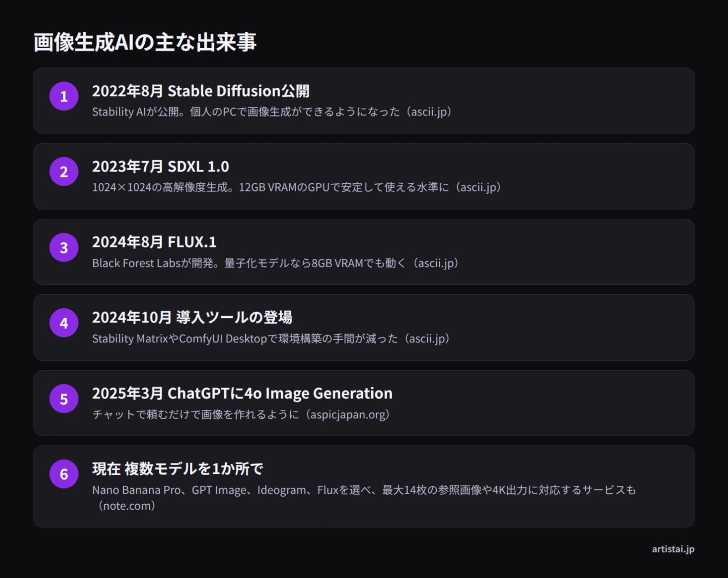Click the purple number 6 badge
Image resolution: width=728 pixels, height=578 pixels.
click(64, 474)
